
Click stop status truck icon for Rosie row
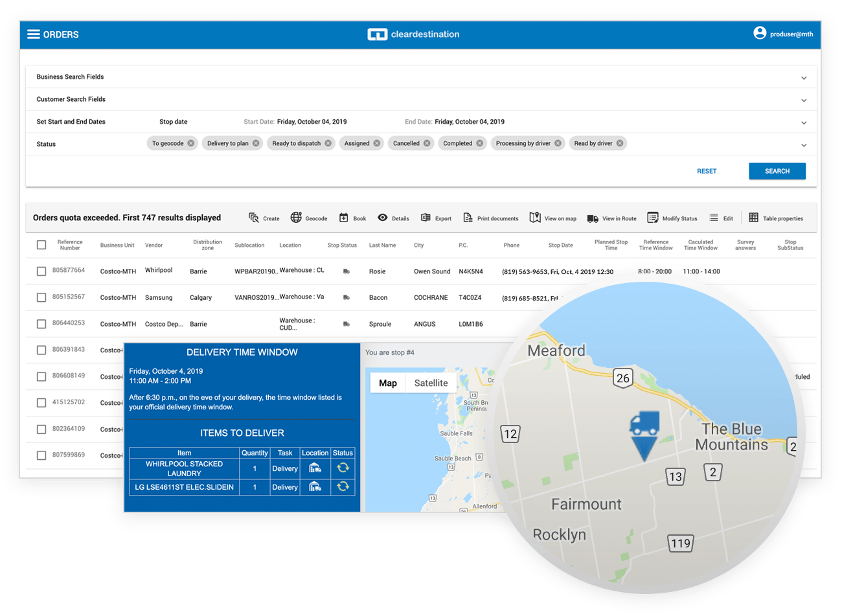[347, 271]
